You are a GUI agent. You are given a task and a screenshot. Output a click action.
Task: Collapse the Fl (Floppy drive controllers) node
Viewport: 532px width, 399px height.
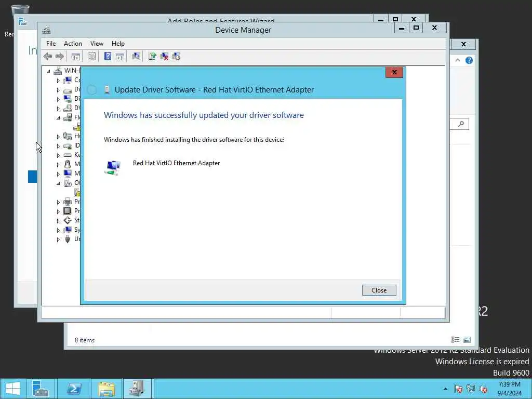[58, 118]
